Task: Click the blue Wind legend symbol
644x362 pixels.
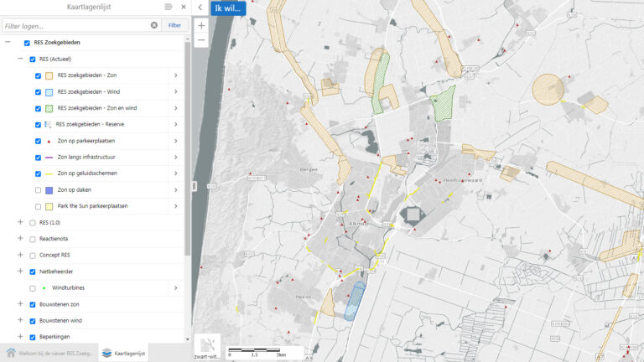Action: 49,92
